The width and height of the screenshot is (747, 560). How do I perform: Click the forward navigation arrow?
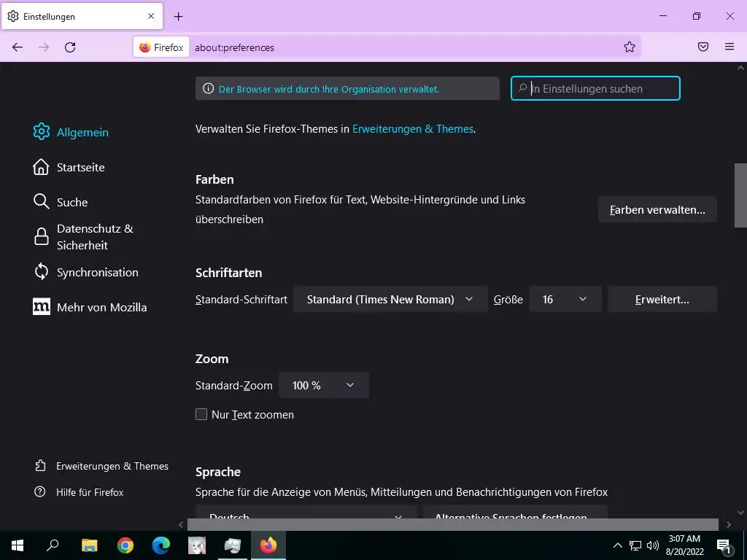44,47
